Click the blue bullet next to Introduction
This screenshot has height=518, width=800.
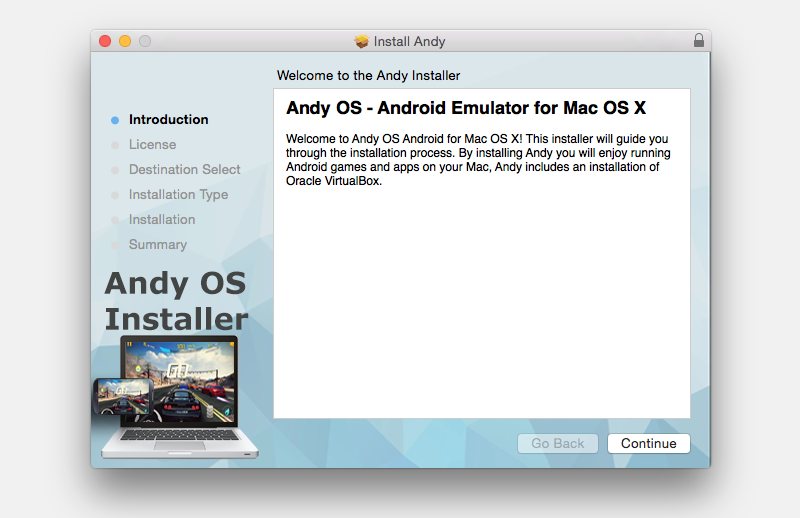pyautogui.click(x=115, y=120)
